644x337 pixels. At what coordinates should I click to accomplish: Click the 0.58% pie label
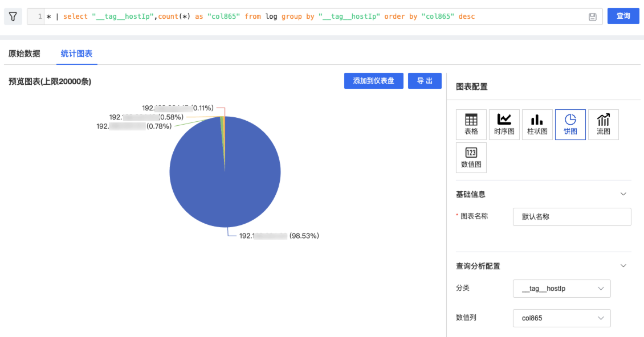(x=146, y=117)
